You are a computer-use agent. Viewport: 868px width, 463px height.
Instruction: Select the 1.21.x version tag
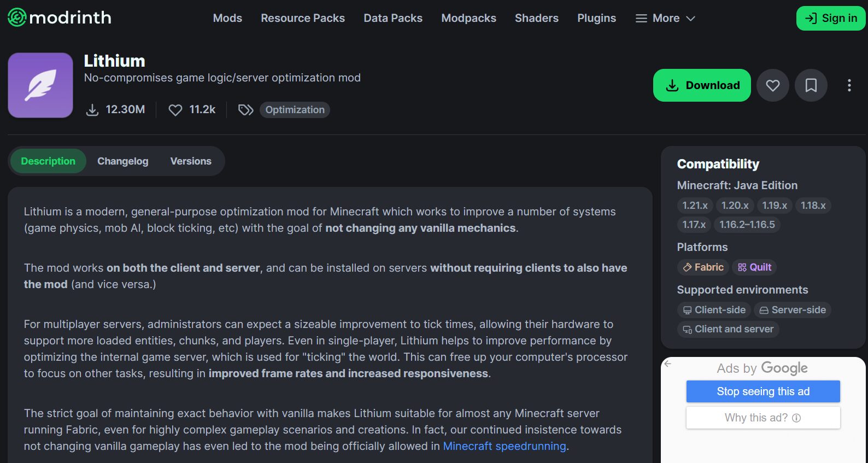(695, 206)
